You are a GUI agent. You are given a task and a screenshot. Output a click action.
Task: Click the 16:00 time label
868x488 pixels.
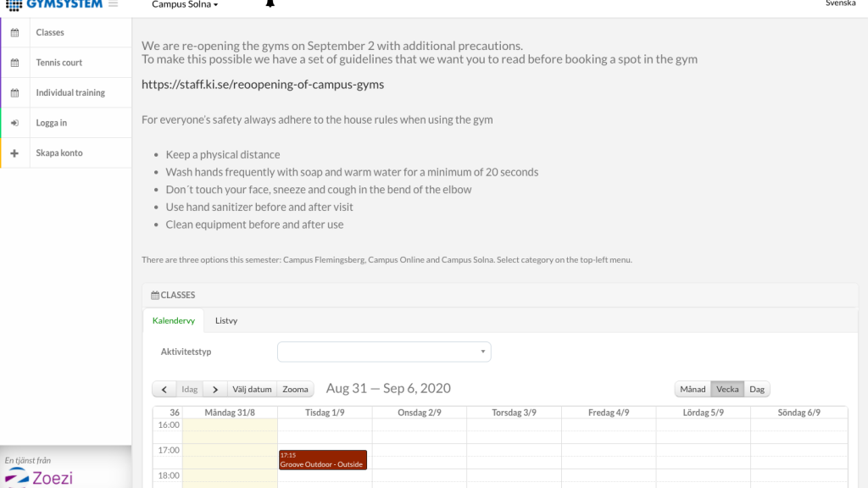pos(169,425)
